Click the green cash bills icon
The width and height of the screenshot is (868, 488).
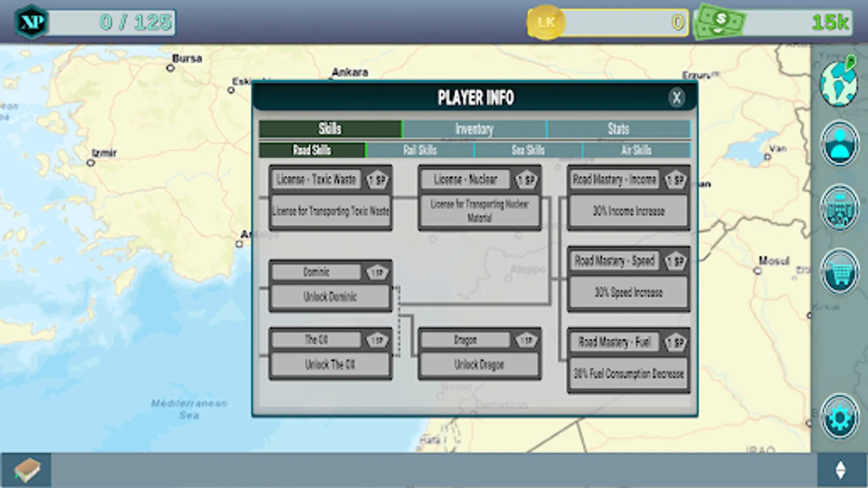(720, 22)
